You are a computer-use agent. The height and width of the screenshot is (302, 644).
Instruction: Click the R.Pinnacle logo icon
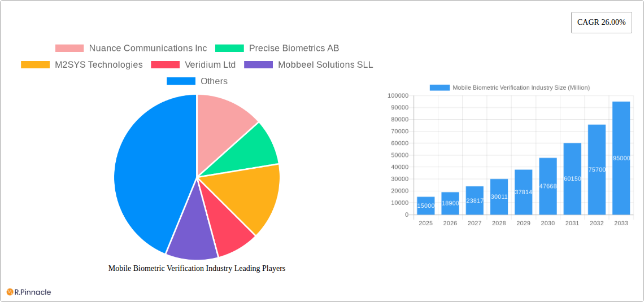pyautogui.click(x=10, y=292)
